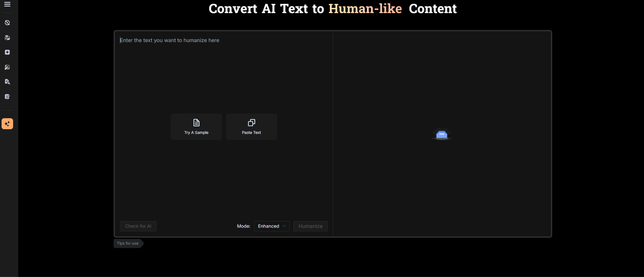Click the link with sparkles sidebar icon
The height and width of the screenshot is (277, 644).
click(7, 67)
